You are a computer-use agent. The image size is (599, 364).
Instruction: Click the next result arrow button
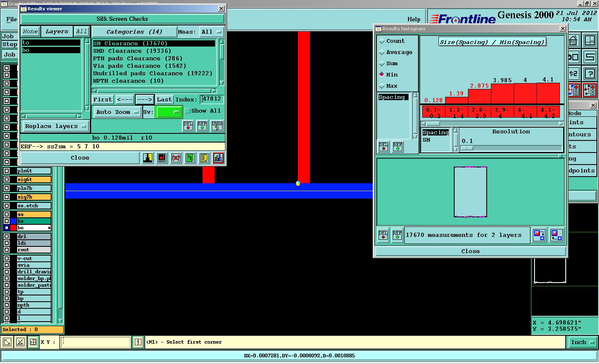pos(144,100)
